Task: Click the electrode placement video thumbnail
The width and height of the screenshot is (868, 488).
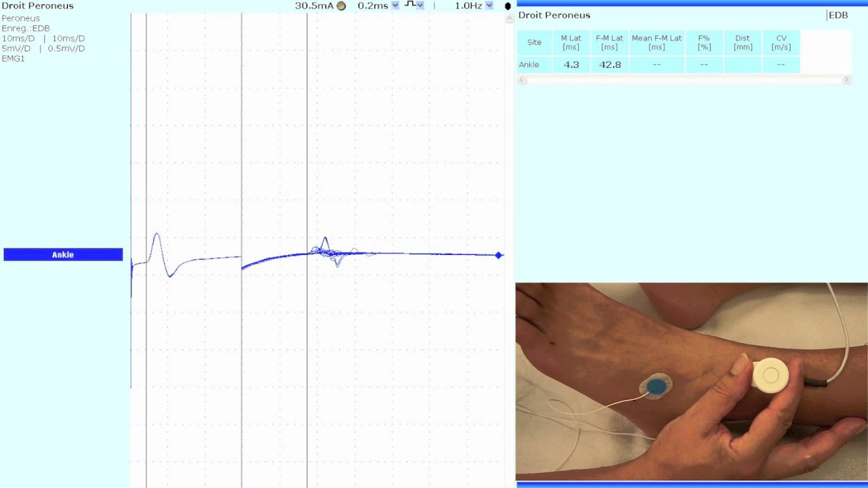Action: pos(692,382)
